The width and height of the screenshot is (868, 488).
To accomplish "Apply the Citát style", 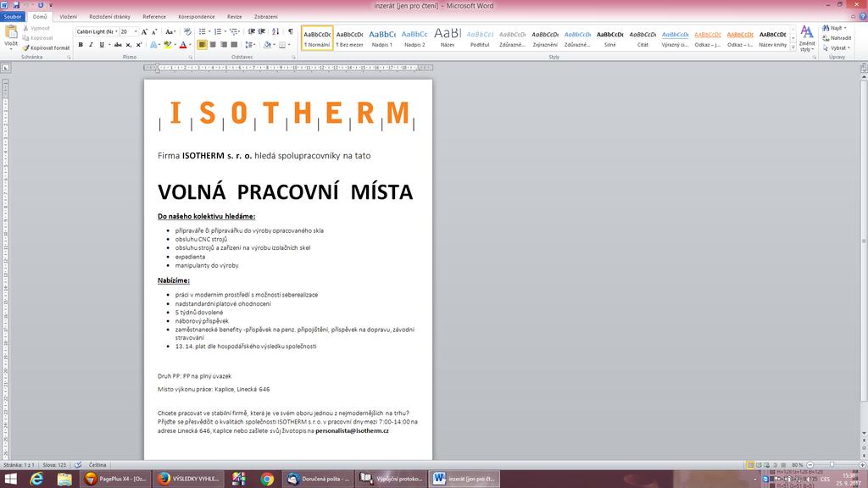I will [643, 37].
